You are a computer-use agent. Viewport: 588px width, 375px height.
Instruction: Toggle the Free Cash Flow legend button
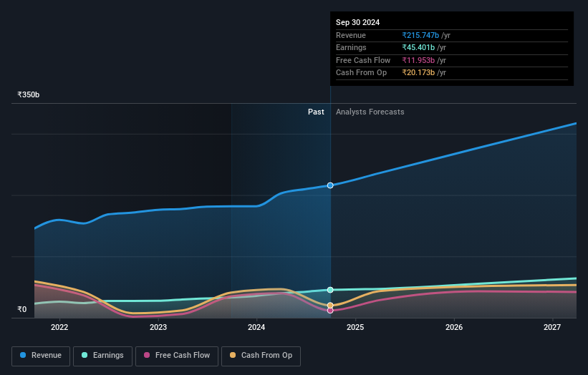[177, 356]
